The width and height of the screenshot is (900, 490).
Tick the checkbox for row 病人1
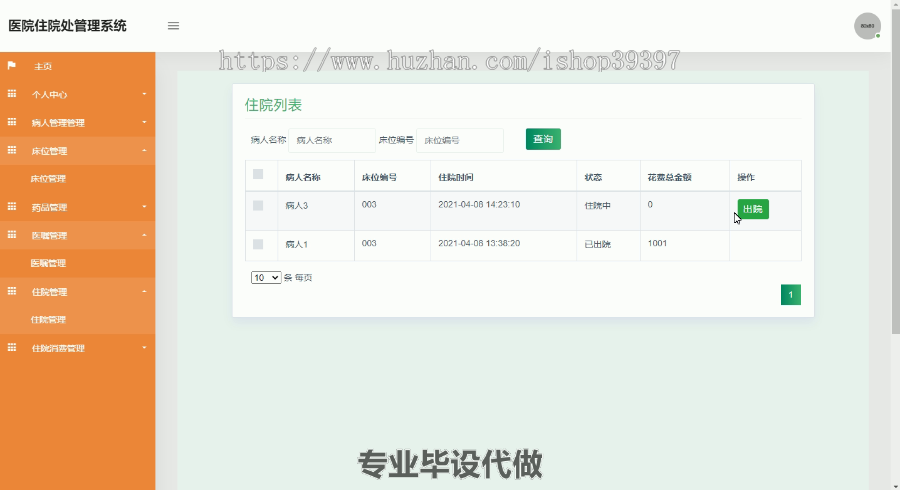point(258,244)
